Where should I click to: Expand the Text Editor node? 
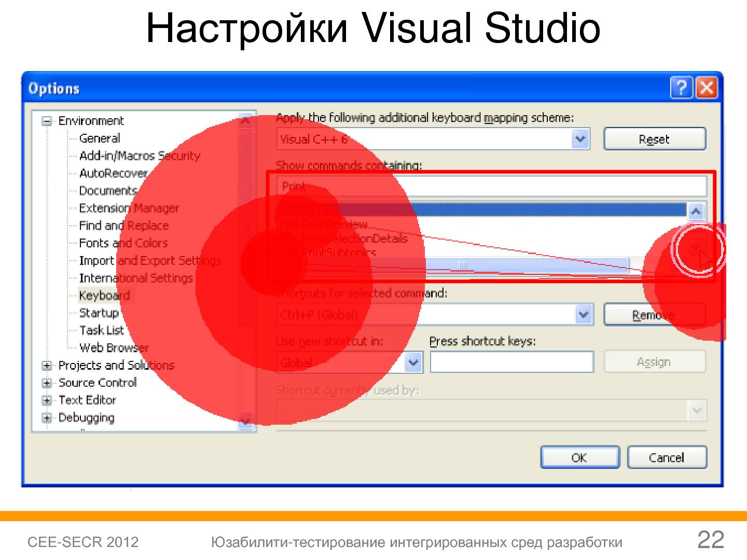coord(47,401)
